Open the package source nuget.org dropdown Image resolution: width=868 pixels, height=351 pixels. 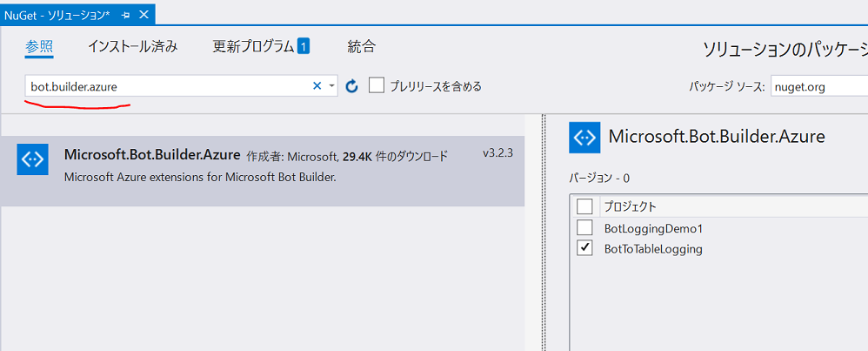(819, 86)
